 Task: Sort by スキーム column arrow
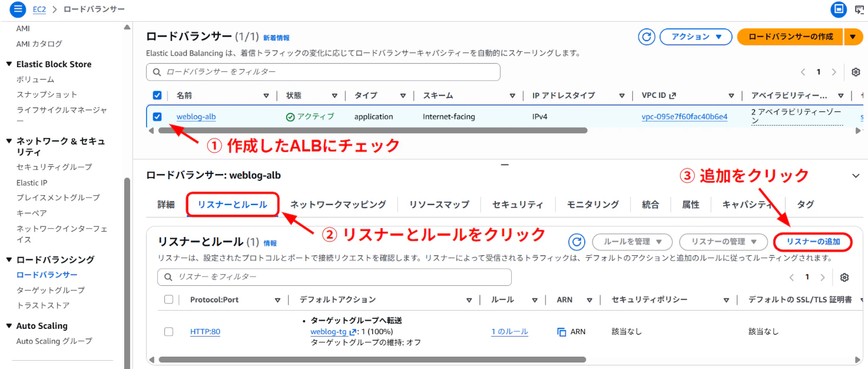(512, 96)
